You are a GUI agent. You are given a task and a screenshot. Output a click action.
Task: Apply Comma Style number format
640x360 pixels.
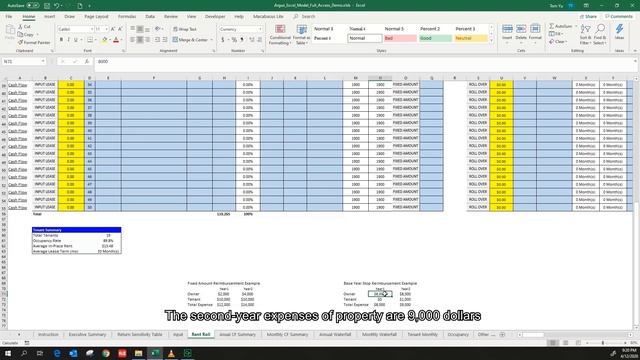[242, 40]
